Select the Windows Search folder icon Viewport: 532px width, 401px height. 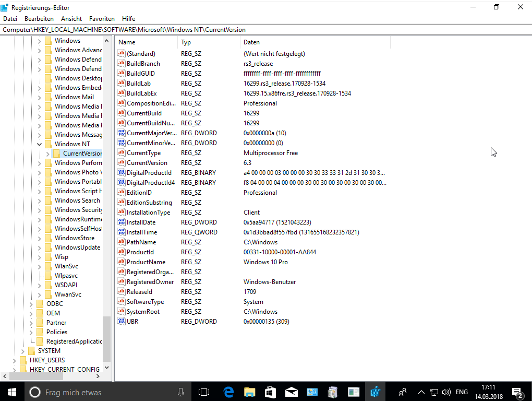point(49,200)
